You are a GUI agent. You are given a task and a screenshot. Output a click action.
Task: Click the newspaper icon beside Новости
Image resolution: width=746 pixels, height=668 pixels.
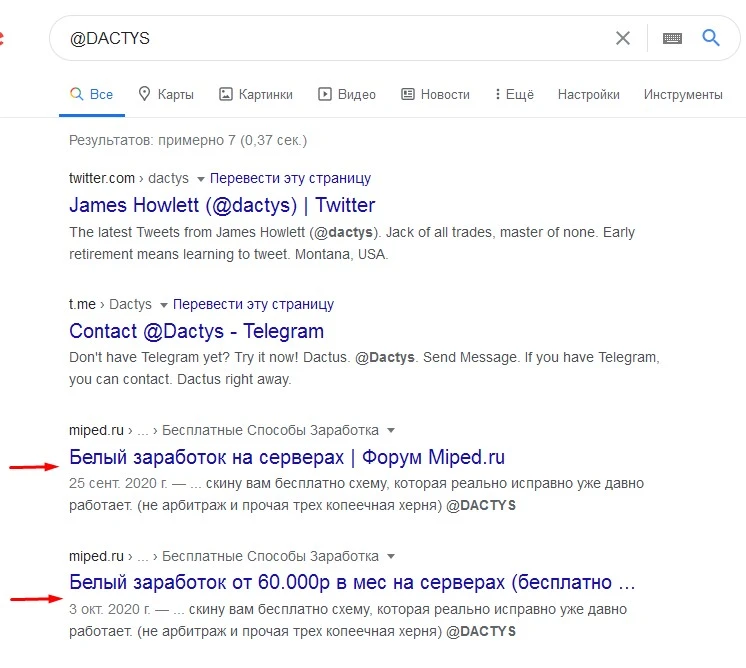[x=408, y=94]
